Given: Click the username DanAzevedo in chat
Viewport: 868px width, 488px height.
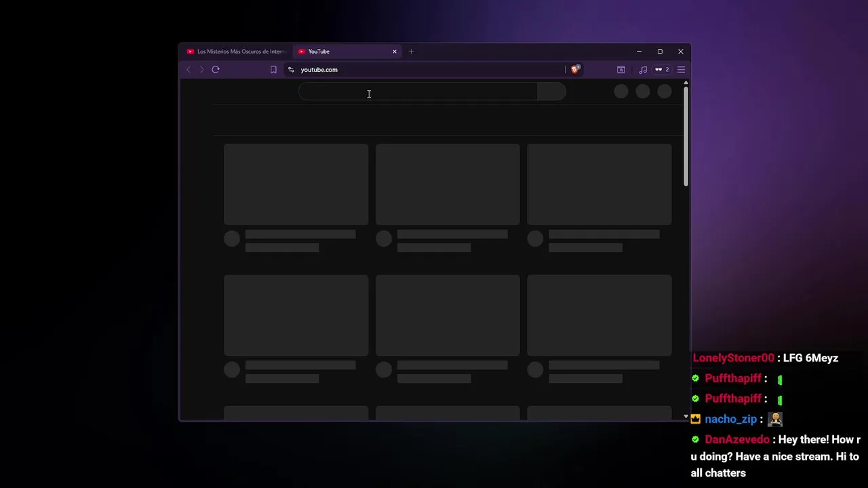Looking at the screenshot, I should [737, 439].
